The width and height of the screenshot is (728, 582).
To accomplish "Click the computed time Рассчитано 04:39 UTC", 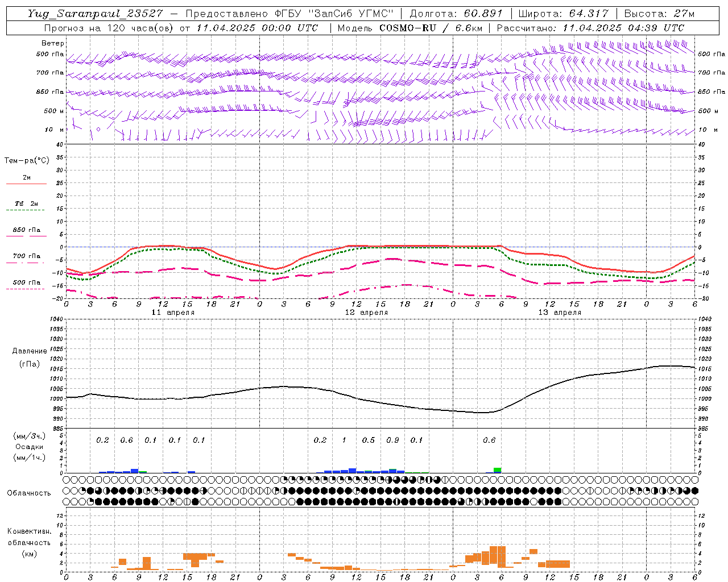I will pos(590,27).
